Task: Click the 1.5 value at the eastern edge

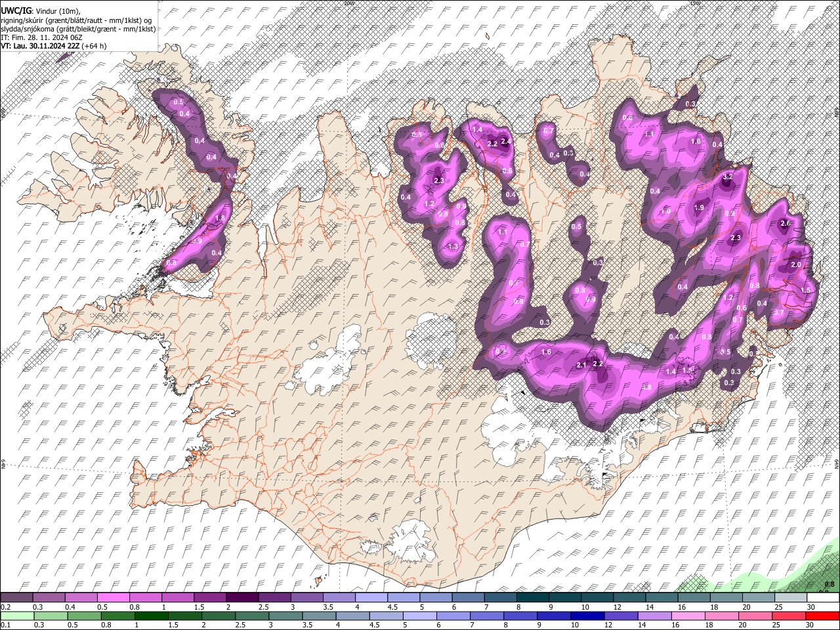Action: [806, 289]
